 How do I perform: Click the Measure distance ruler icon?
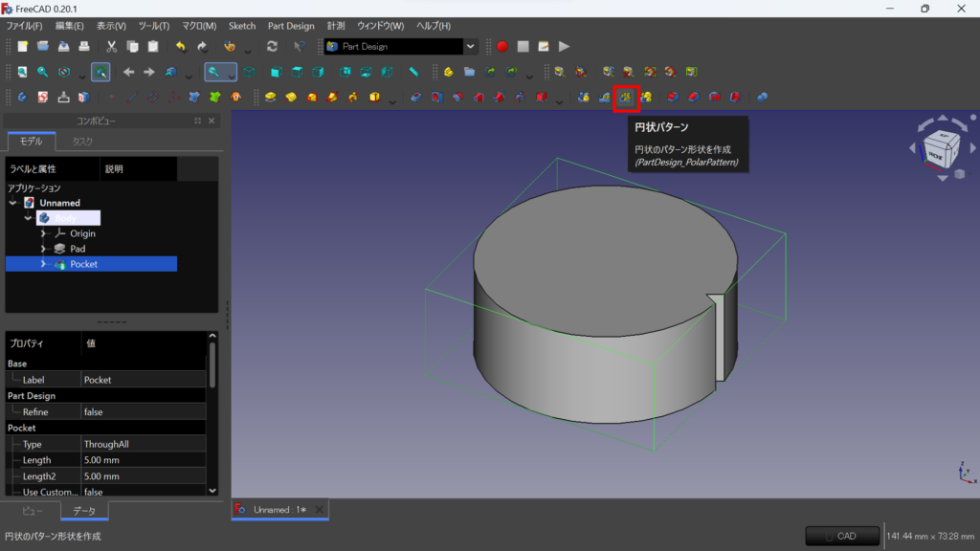pos(413,72)
